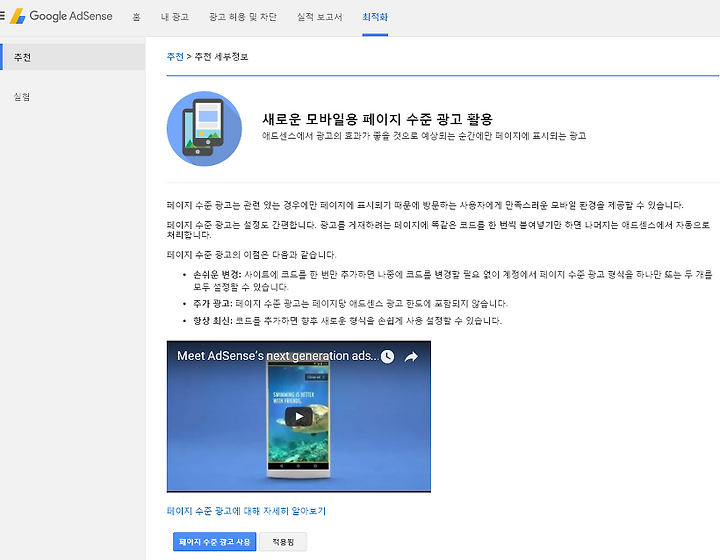Click the video Watch later clock icon
The image size is (720, 560).
click(x=388, y=357)
